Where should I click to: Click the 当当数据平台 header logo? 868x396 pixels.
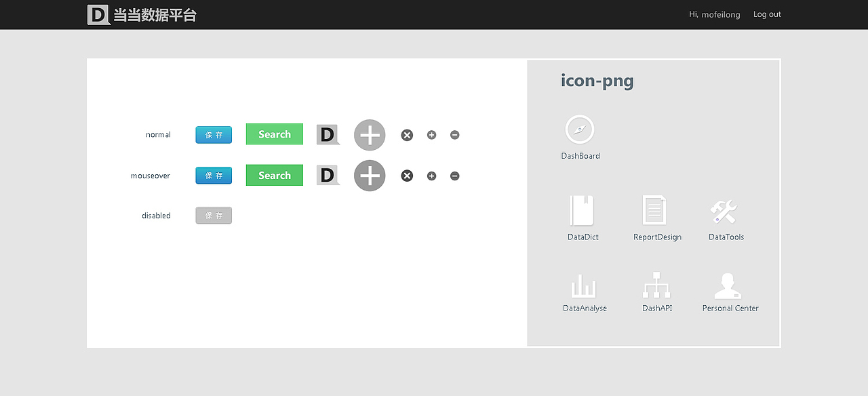point(142,14)
